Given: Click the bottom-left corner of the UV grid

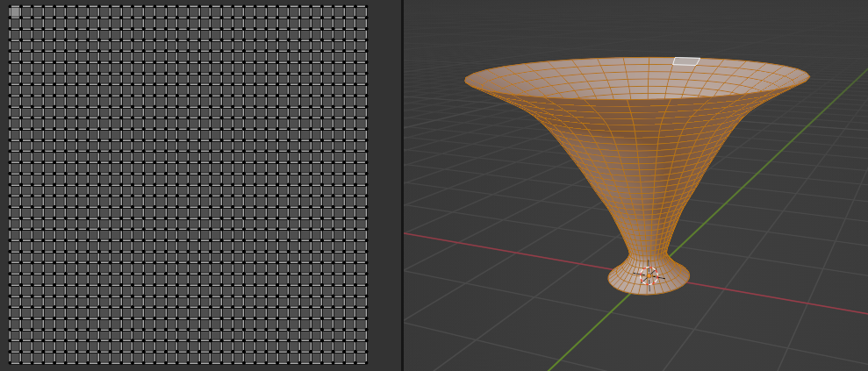Looking at the screenshot, I should [x=11, y=362].
